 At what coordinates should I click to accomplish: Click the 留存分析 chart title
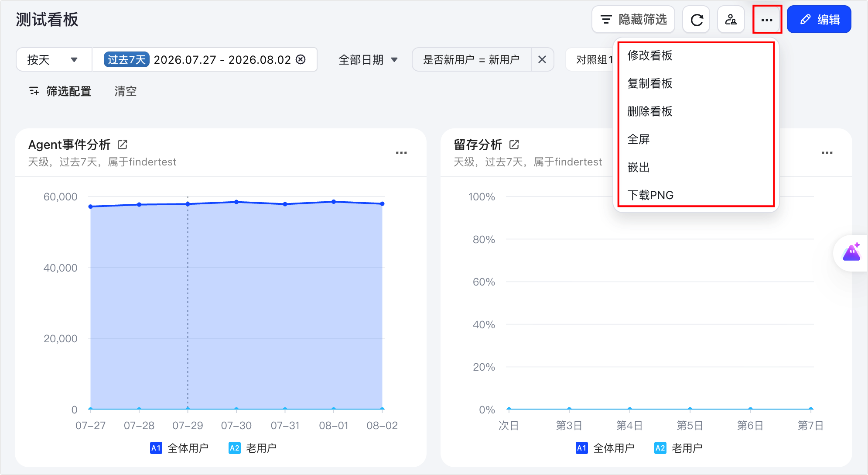tap(478, 145)
